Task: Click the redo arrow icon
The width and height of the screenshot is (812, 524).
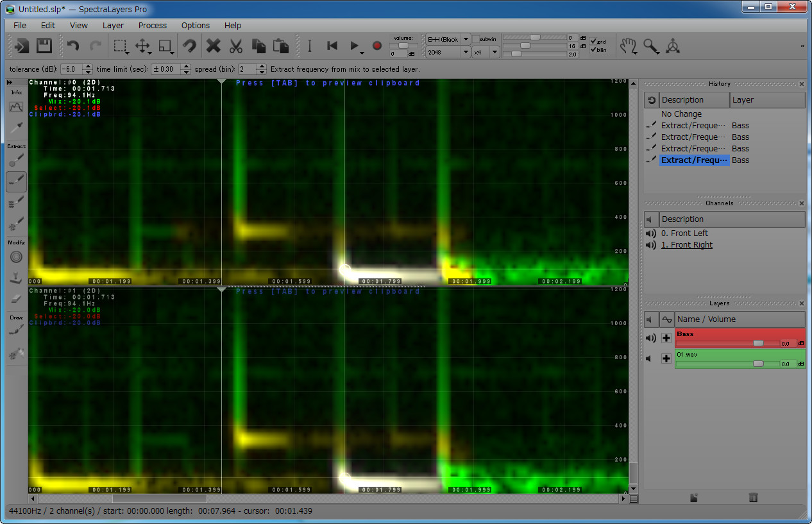Action: click(95, 46)
